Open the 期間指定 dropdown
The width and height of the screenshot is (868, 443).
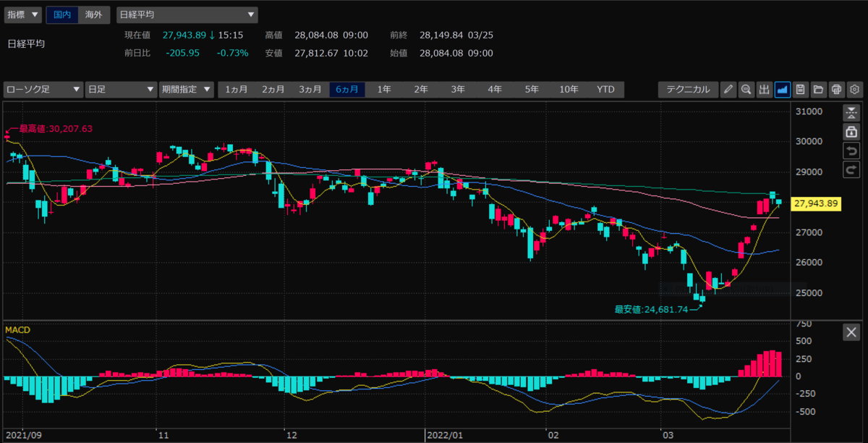tap(187, 90)
